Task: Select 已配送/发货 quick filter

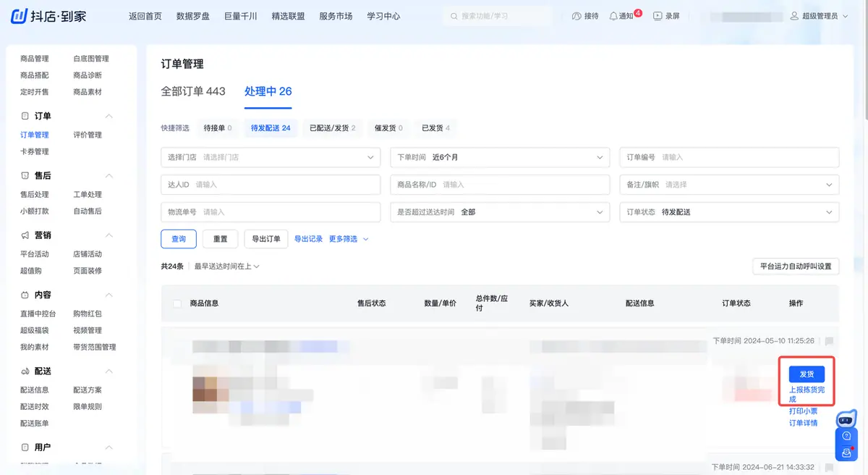Action: point(333,128)
